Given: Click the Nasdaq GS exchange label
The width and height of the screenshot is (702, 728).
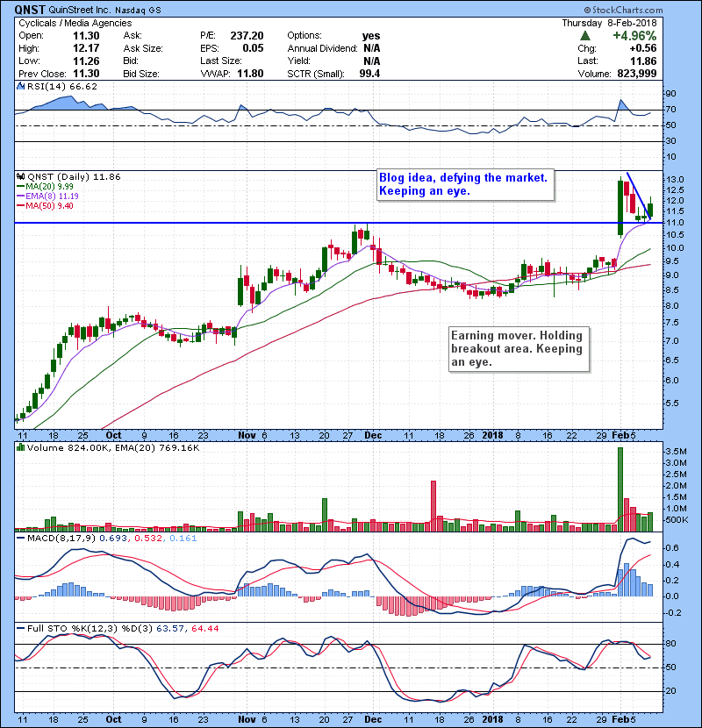Looking at the screenshot, I should (x=138, y=11).
